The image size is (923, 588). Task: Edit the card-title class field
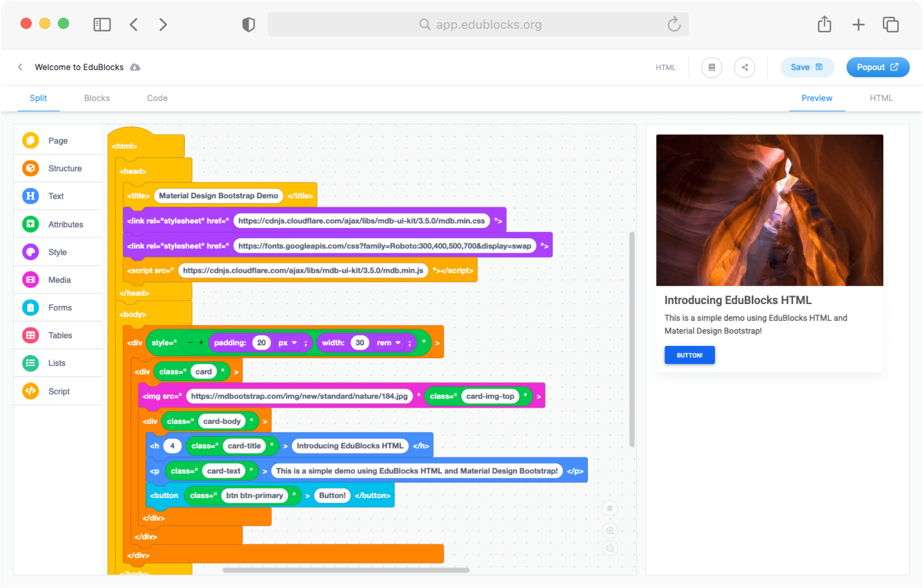click(244, 446)
